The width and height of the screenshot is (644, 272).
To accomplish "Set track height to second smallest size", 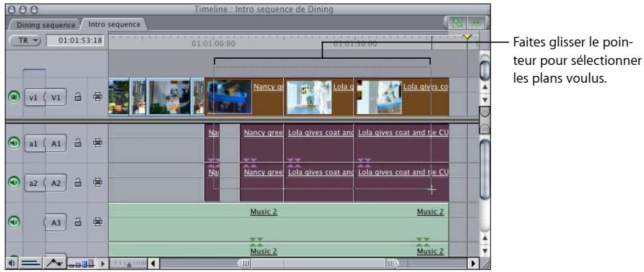I will click(78, 265).
